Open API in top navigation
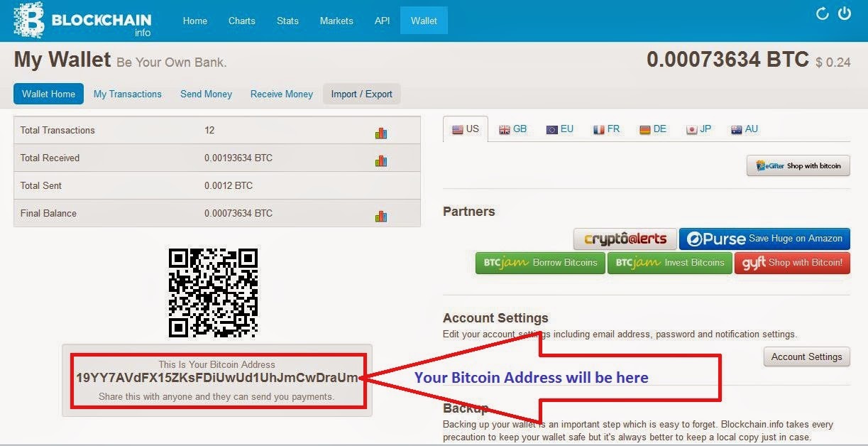868x446 pixels. coord(383,21)
